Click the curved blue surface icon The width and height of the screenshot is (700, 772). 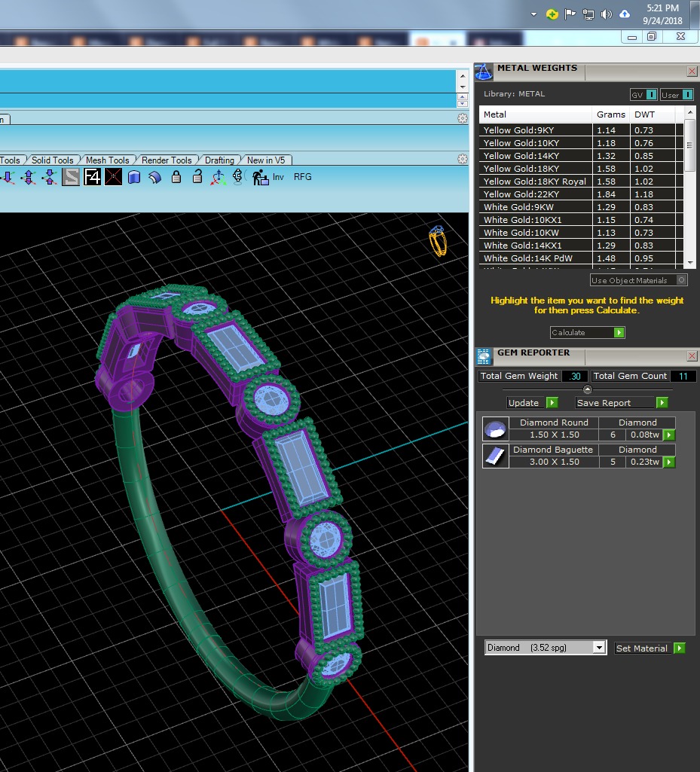(x=154, y=177)
